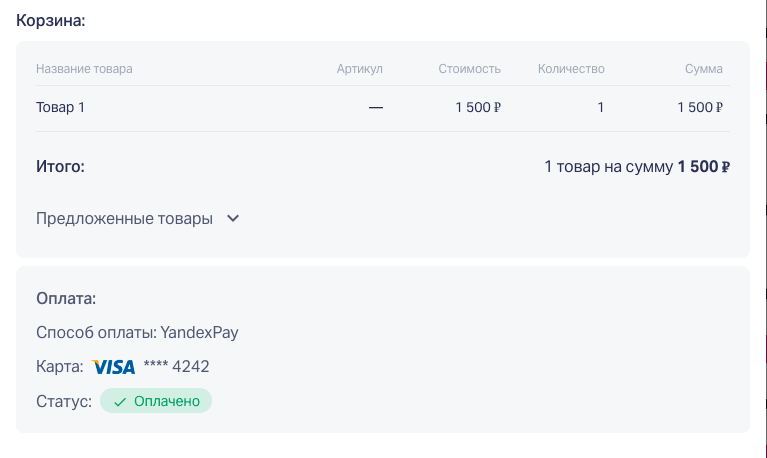Screen dimensions: 767x458
Task: Expand the Предложенные товары chevron
Action: click(233, 218)
